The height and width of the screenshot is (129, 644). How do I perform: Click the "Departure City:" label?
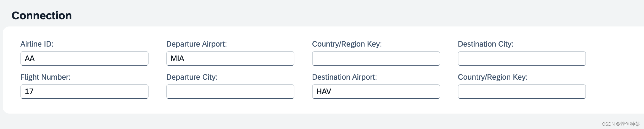(192, 77)
